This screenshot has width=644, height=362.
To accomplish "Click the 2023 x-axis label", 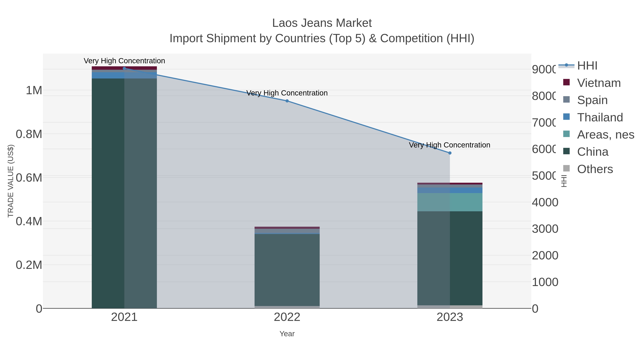I will coord(450,317).
